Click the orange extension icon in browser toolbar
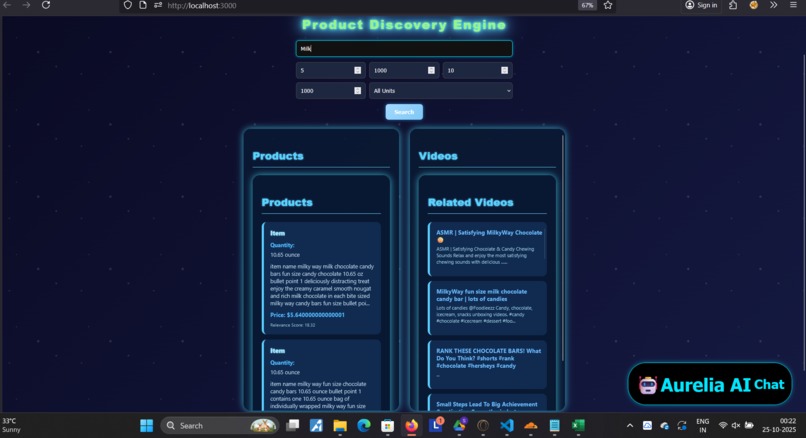Screen dimensions: 806x438 [x=754, y=5]
